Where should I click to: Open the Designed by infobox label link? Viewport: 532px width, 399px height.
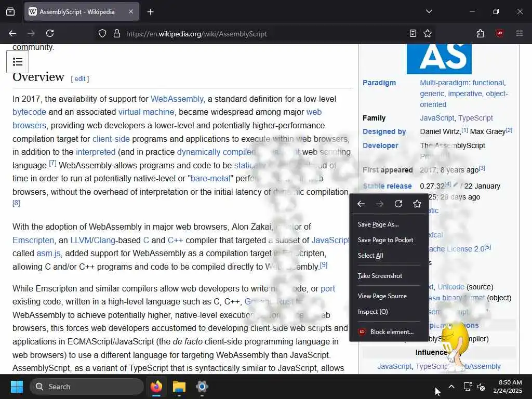coord(384,131)
